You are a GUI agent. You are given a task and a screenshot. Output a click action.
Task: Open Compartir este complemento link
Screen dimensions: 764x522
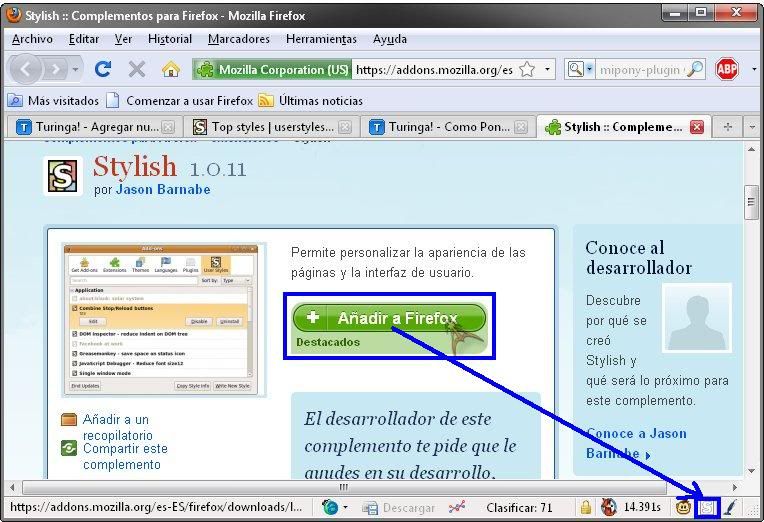[x=125, y=456]
